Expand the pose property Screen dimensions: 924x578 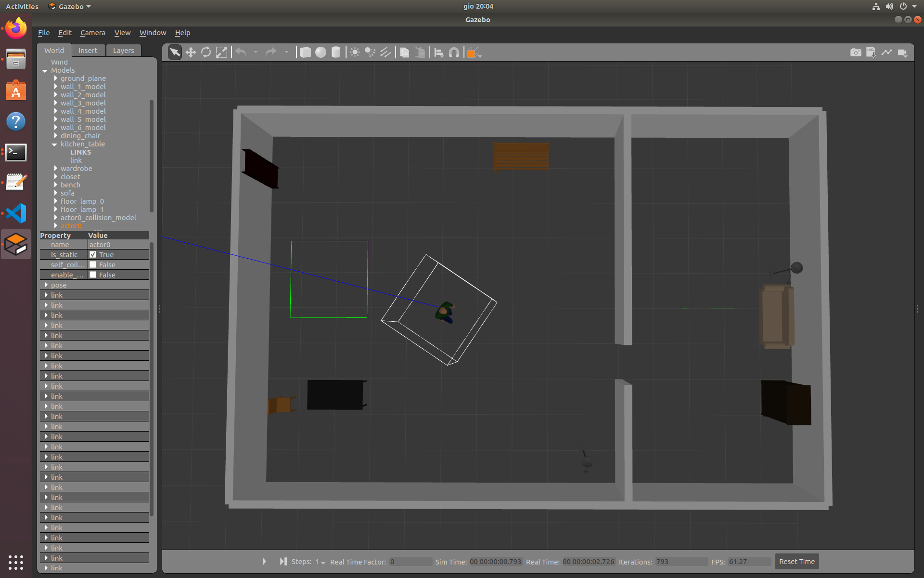46,285
